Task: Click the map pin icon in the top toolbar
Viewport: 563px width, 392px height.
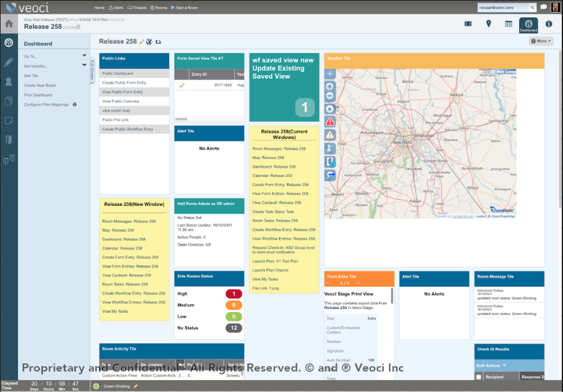Action: (489, 24)
